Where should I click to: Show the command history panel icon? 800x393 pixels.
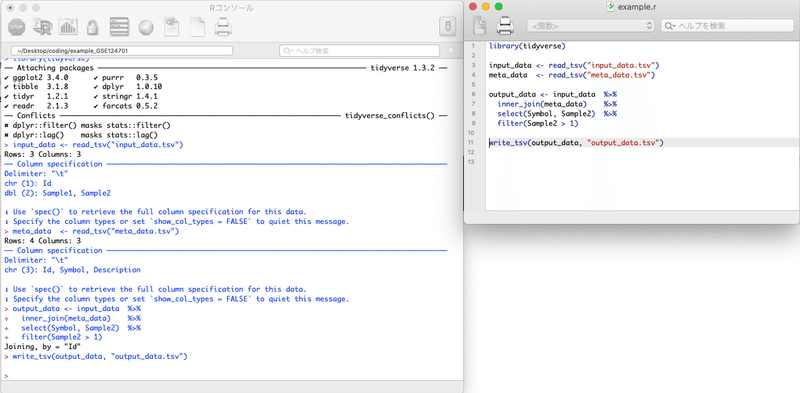pos(119,27)
